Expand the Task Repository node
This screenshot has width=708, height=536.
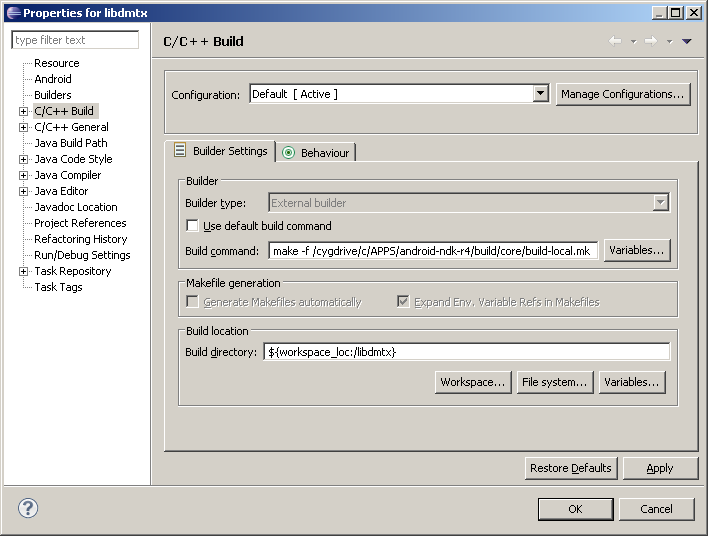[23, 271]
